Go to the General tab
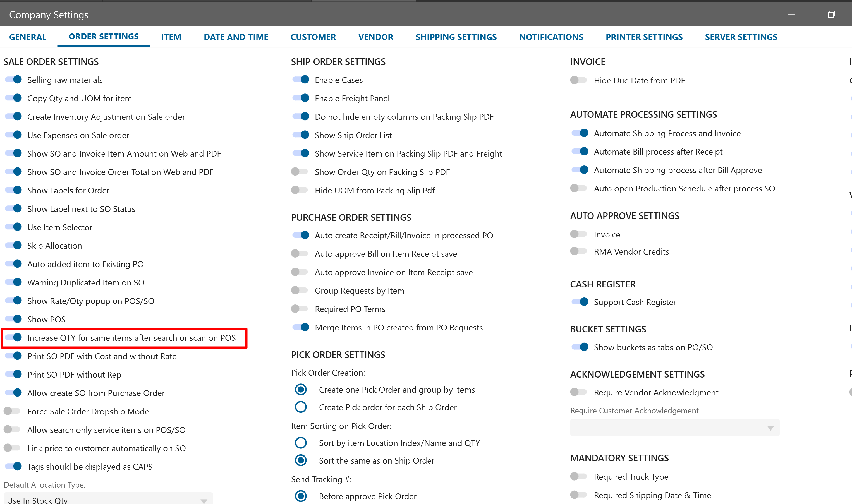This screenshot has width=852, height=504. (28, 37)
